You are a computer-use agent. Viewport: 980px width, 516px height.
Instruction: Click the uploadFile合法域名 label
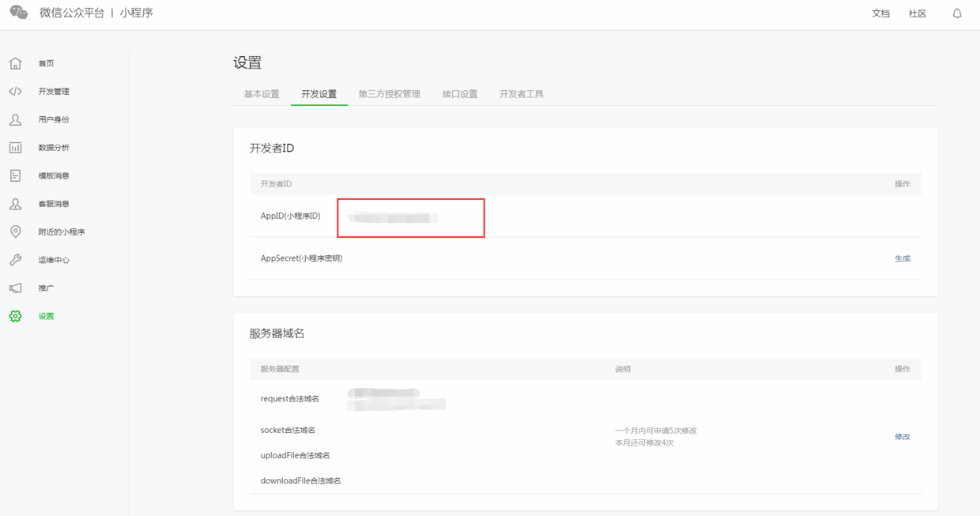pyautogui.click(x=296, y=455)
